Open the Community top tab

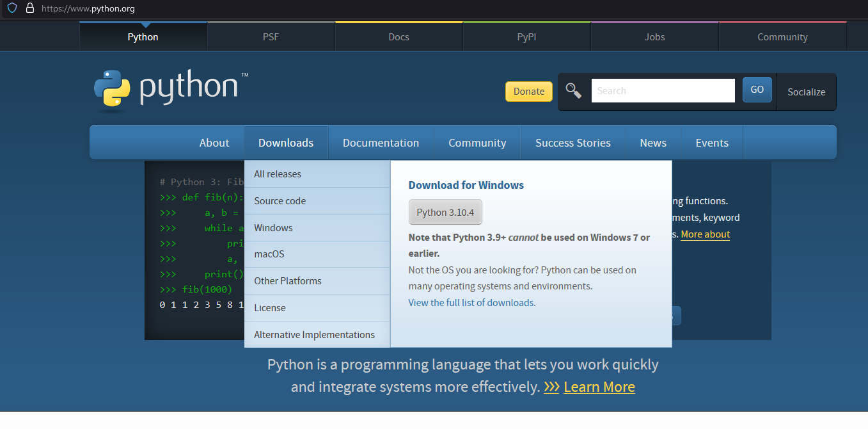click(x=783, y=37)
